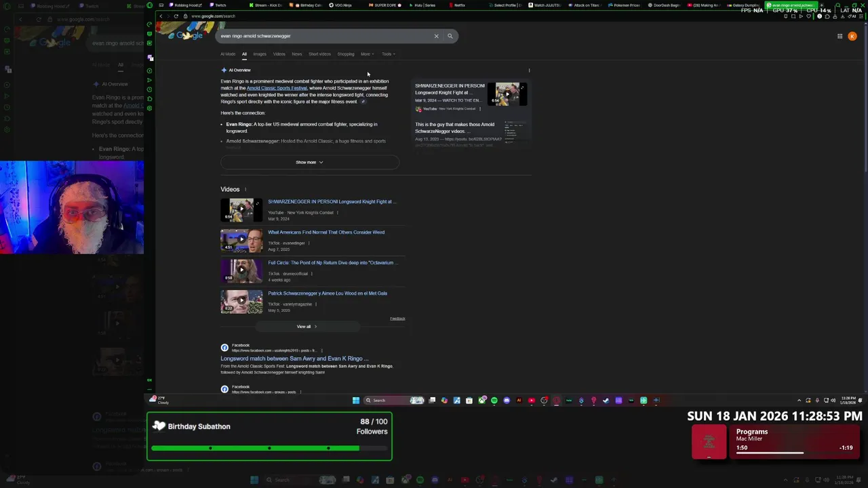
Task: Open Longsword match Sam Awry Facebook result
Action: 294,359
